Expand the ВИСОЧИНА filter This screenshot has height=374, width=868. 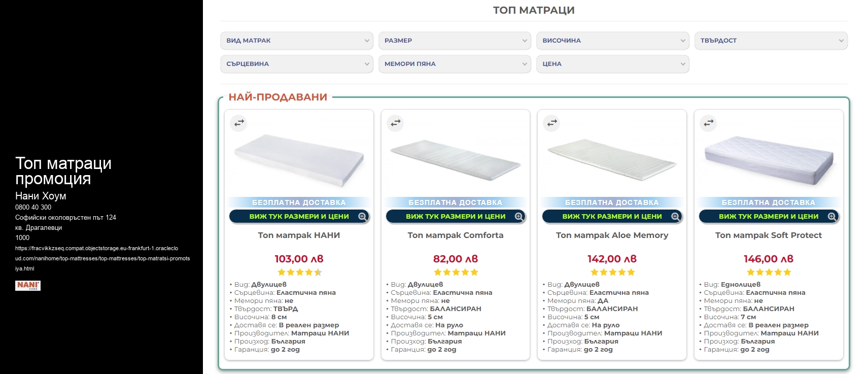(613, 41)
